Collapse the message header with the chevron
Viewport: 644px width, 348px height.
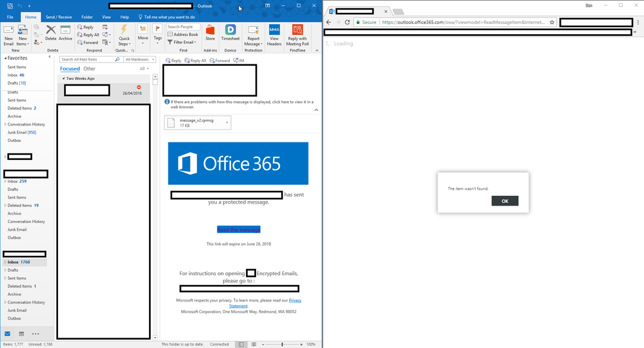click(316, 110)
